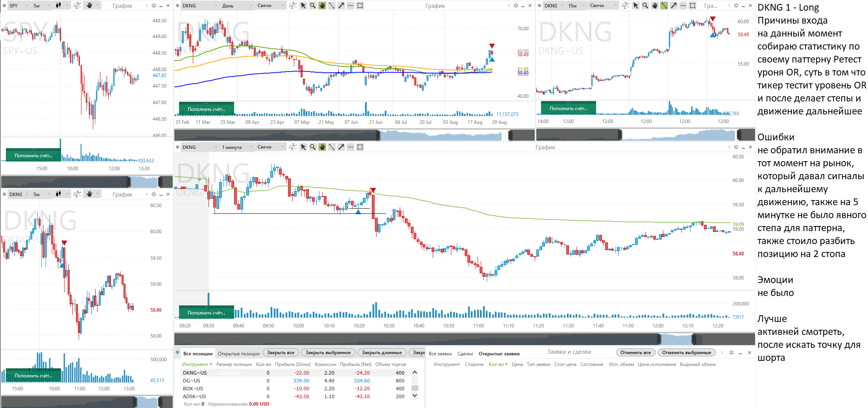The height and width of the screenshot is (408, 868).
Task: Activate the zoom magnifier in DKNG daily chart
Action: (x=313, y=6)
